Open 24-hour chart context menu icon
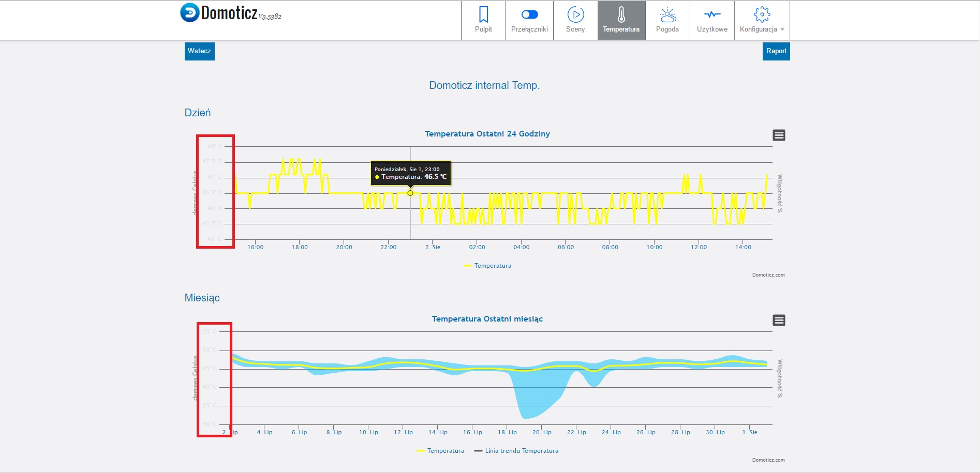Screen dimensions: 980x473 pyautogui.click(x=779, y=135)
